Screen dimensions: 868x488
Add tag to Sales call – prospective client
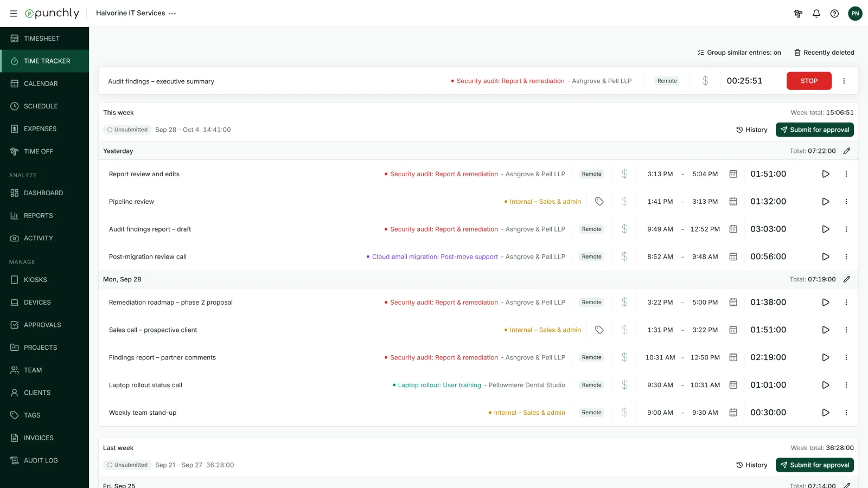point(599,330)
